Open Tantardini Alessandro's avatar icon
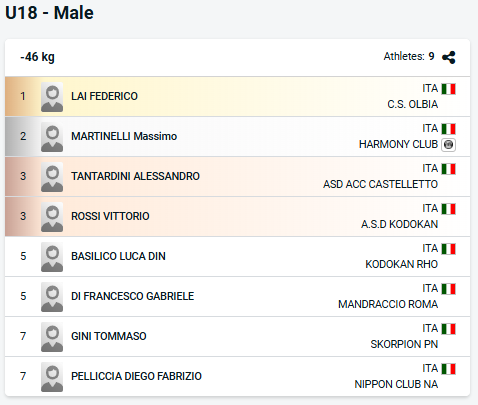This screenshot has width=478, height=405. point(52,177)
